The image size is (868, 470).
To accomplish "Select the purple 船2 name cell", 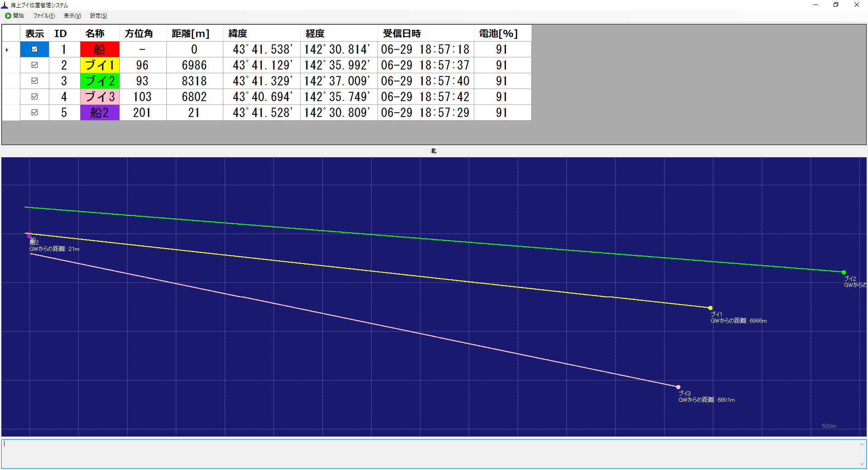I will click(100, 113).
